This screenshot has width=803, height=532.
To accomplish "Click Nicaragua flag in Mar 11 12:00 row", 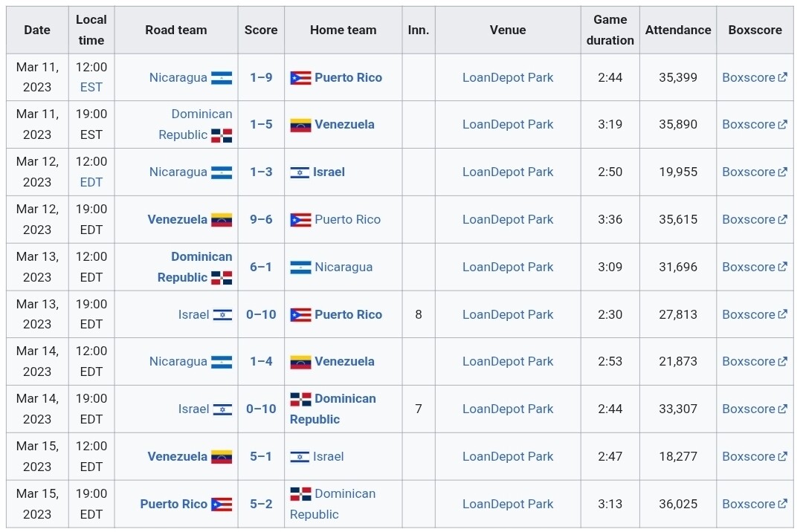I will click(222, 78).
